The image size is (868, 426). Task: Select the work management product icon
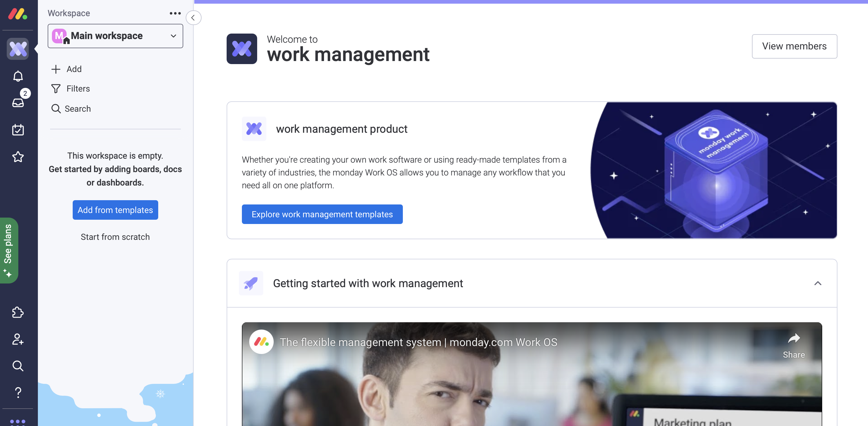(18, 49)
